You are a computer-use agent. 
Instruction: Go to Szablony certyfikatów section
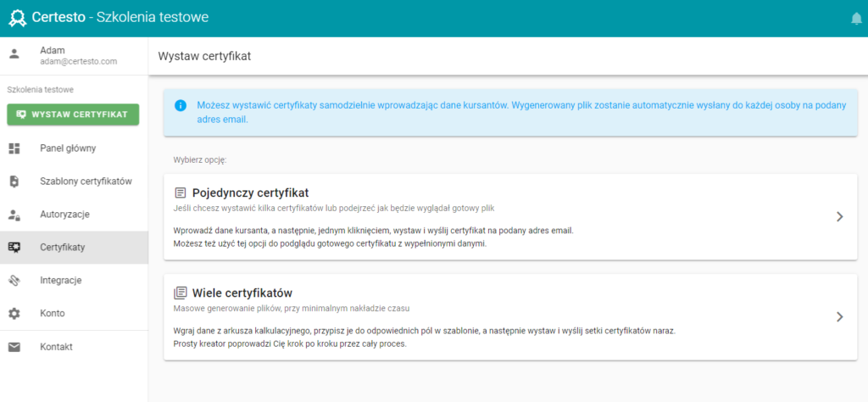tap(75, 181)
